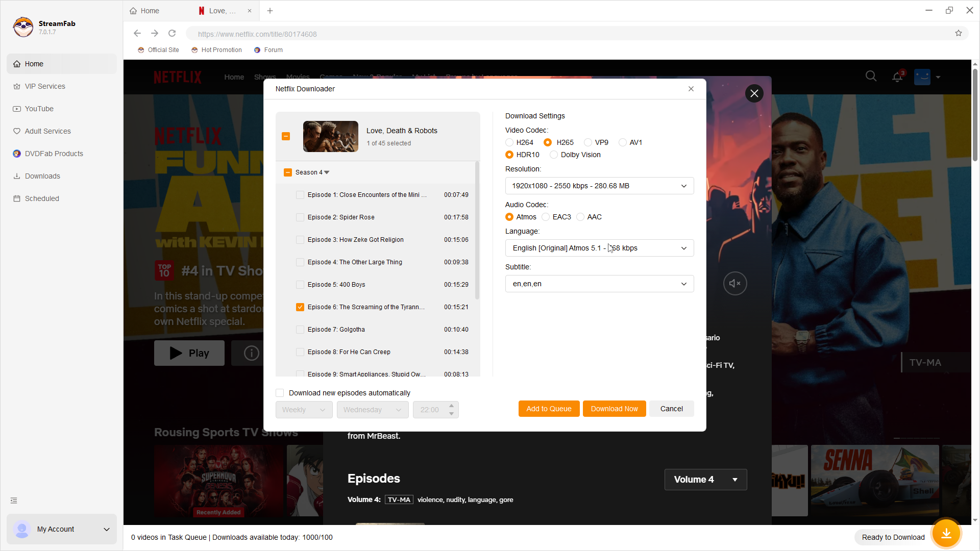Image resolution: width=980 pixels, height=551 pixels.
Task: Close the Love, Death tab
Action: pyautogui.click(x=250, y=11)
